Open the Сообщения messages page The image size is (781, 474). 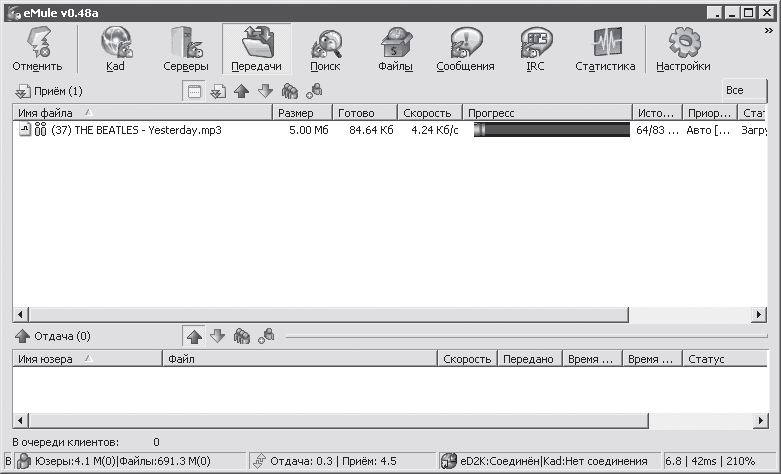click(465, 49)
